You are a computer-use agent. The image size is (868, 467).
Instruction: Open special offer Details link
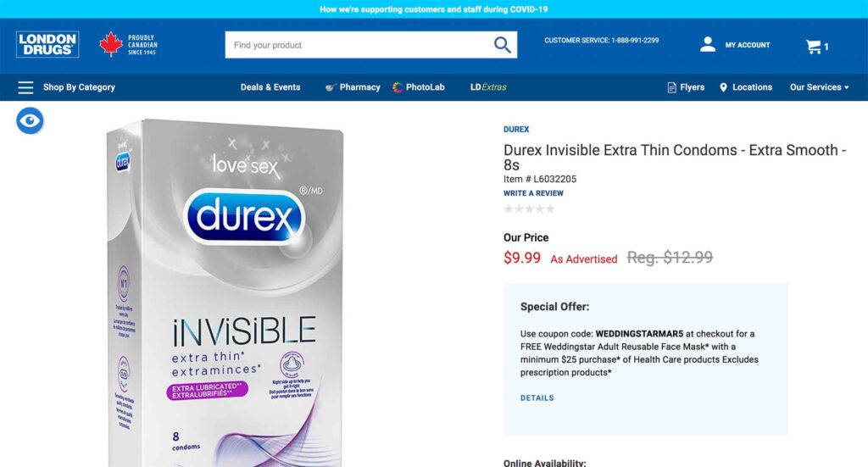coord(537,398)
